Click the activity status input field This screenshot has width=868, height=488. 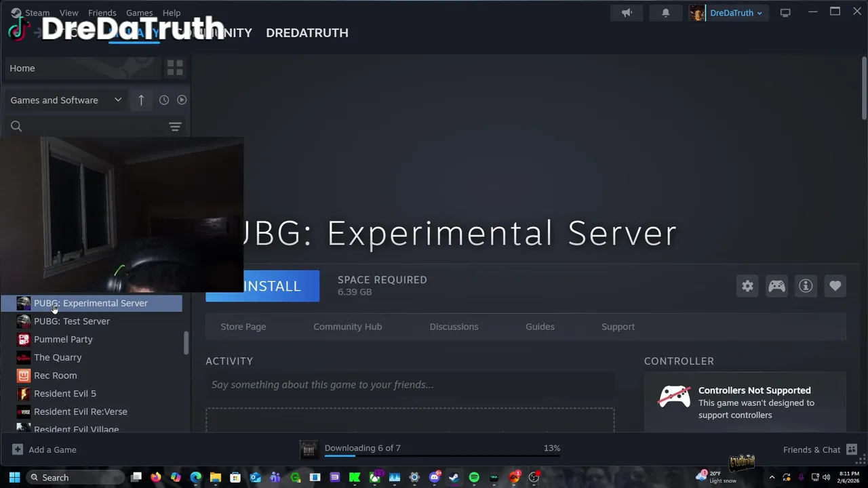410,385
